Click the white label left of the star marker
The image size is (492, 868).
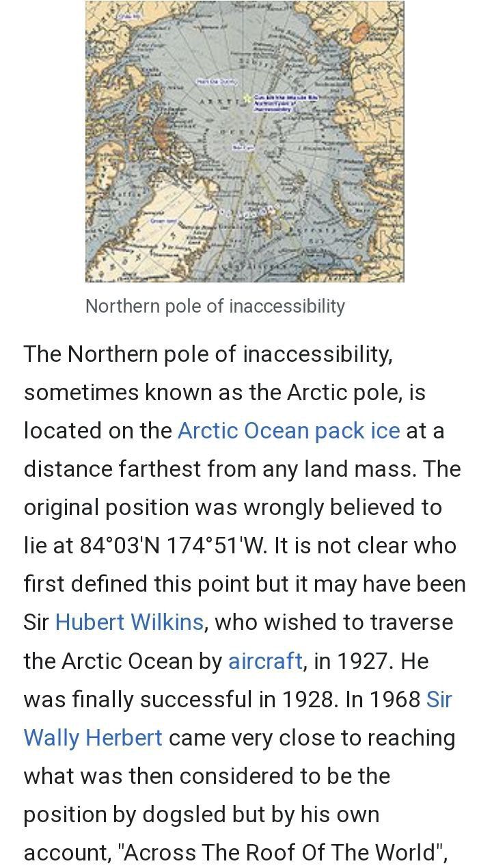[216, 81]
